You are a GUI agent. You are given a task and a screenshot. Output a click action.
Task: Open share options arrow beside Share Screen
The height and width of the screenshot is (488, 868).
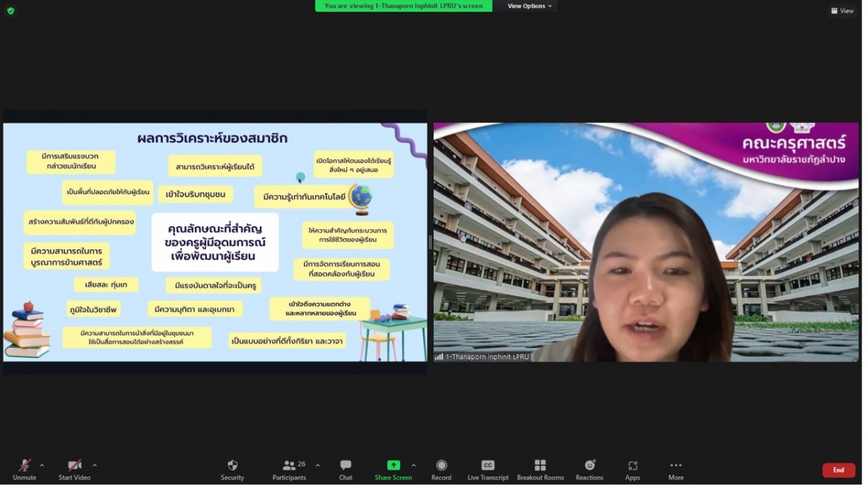tap(414, 466)
